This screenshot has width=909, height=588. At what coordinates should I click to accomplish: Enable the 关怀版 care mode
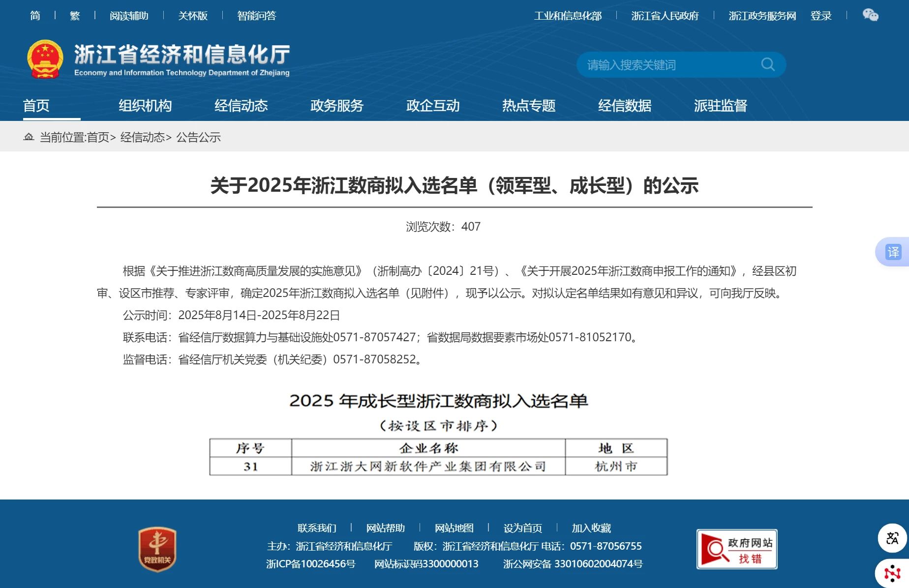[x=193, y=16]
